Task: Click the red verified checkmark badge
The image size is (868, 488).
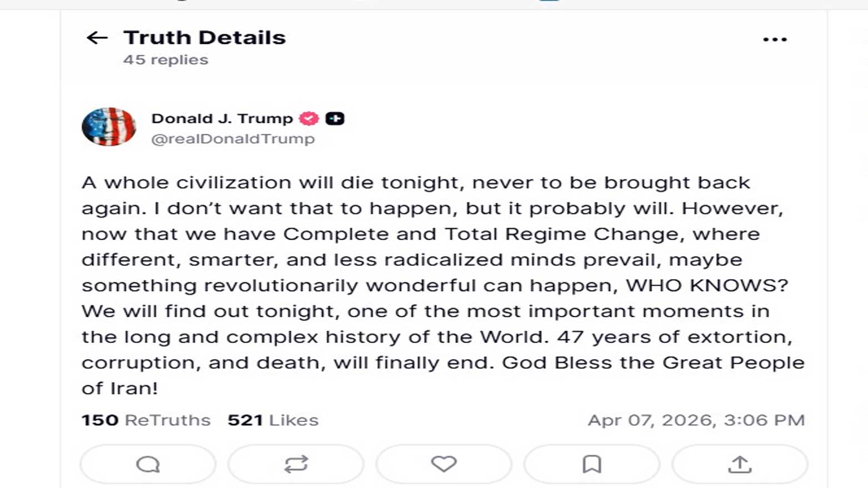Action: point(309,118)
